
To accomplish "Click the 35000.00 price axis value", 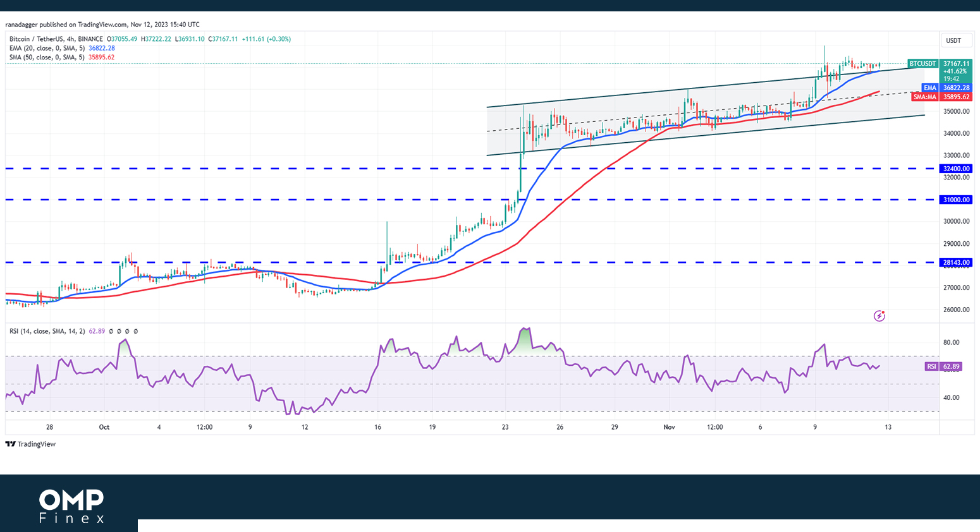I will pos(957,111).
